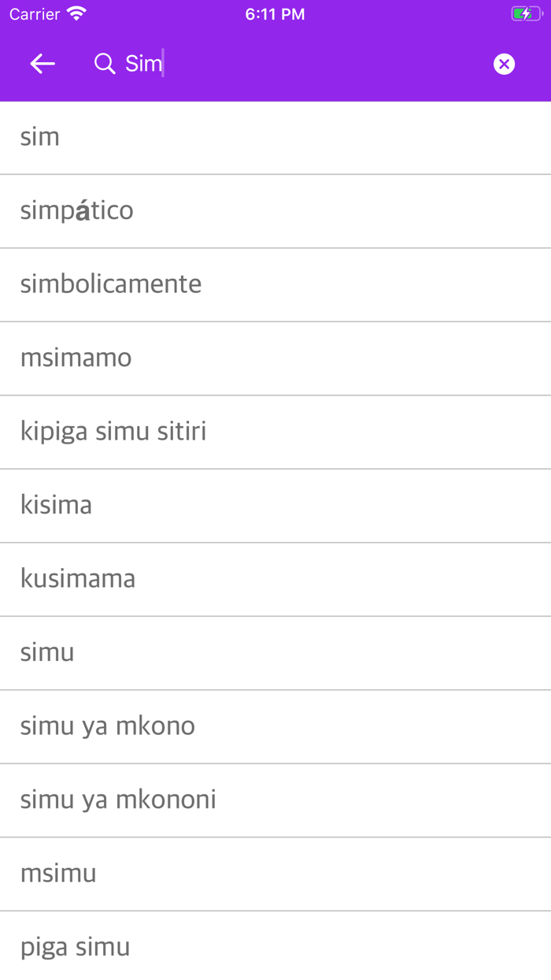Open the 'kusimama' entry
This screenshot has width=551, height=980.
point(275,578)
